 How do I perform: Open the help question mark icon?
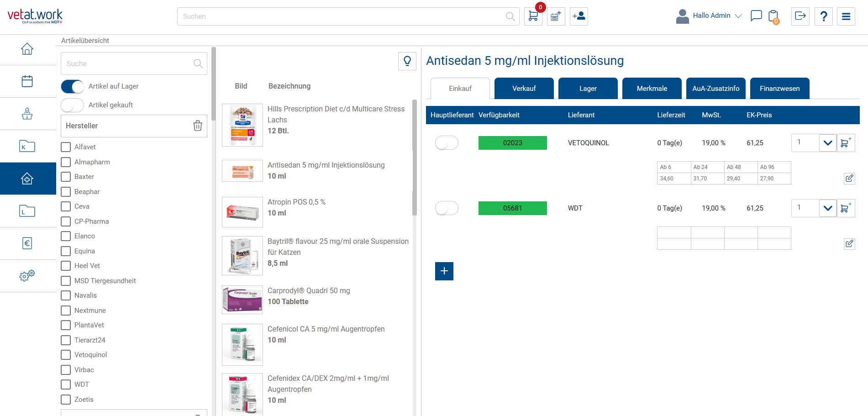(823, 16)
